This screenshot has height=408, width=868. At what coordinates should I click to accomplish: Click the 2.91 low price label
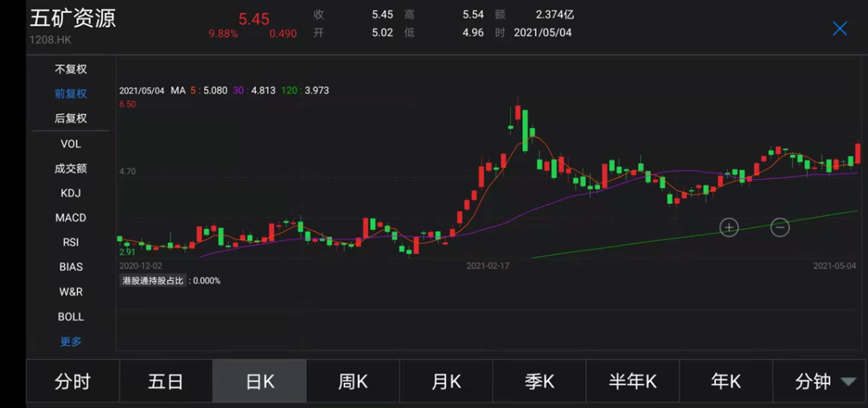coord(127,252)
